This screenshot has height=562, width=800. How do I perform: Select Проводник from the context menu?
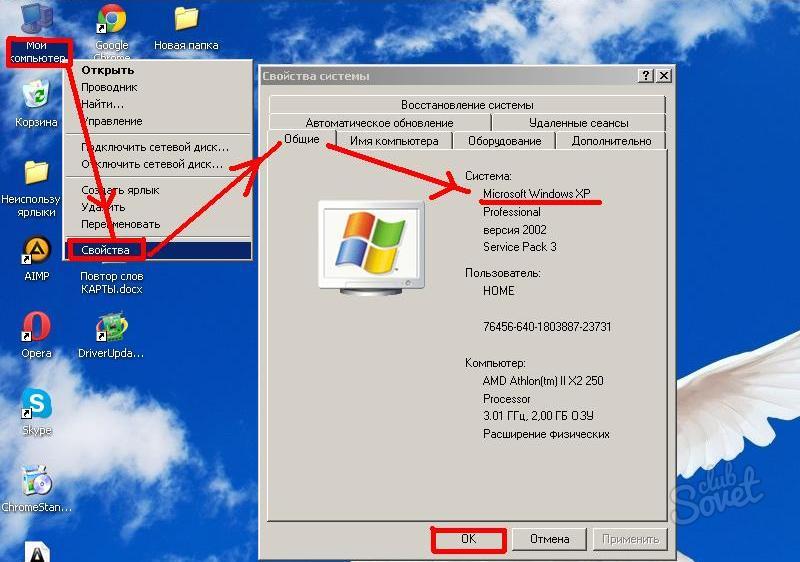109,87
